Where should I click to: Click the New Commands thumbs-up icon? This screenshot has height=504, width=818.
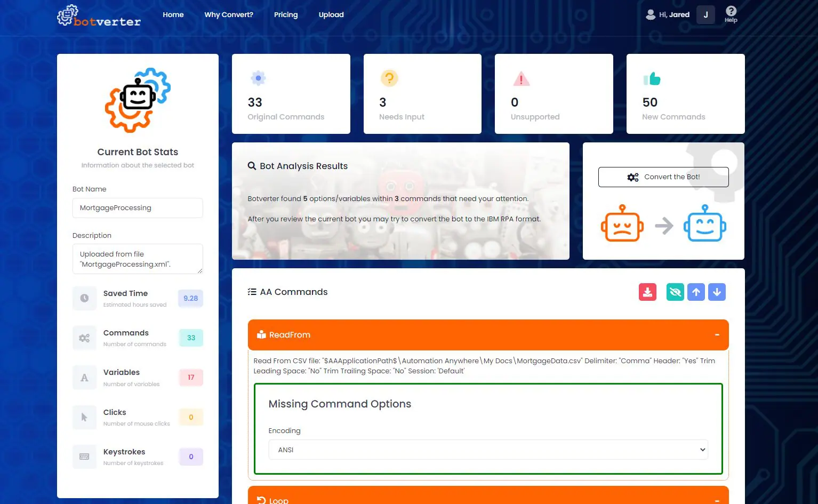(x=652, y=79)
